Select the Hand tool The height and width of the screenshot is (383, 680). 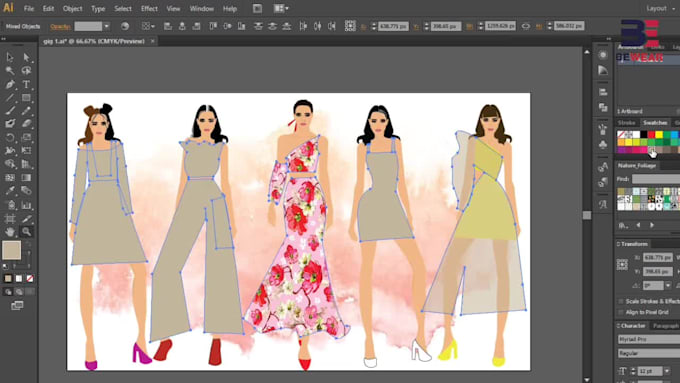(10, 232)
